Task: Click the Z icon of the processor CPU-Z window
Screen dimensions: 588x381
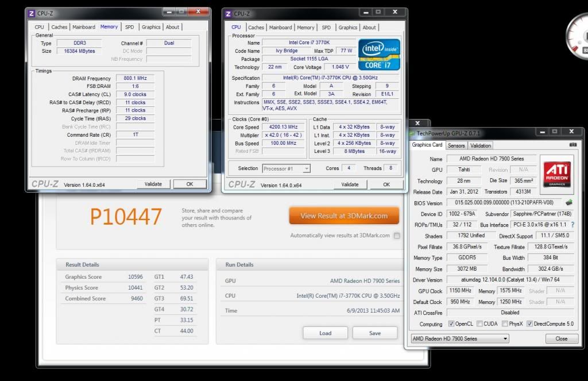Action: tap(228, 13)
